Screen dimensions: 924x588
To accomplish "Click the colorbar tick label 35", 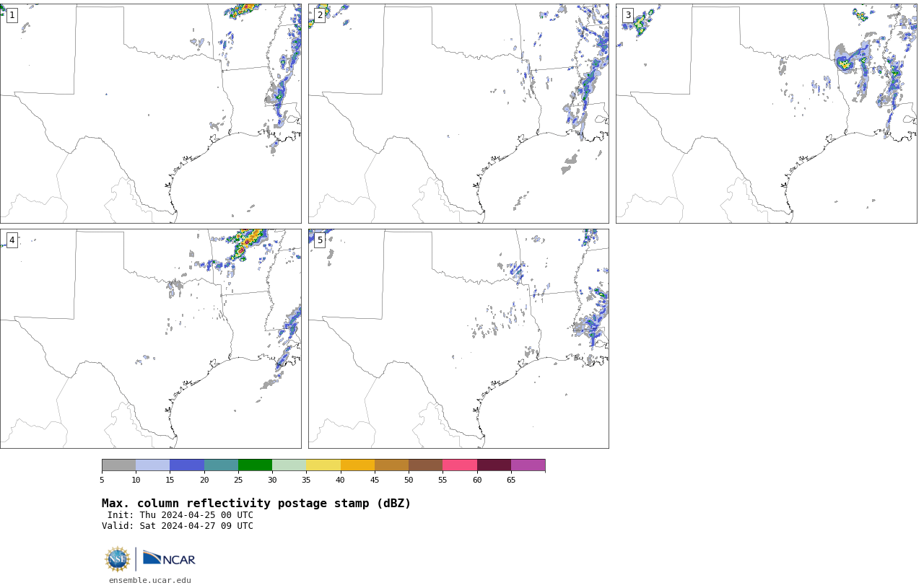I will 306,480.
